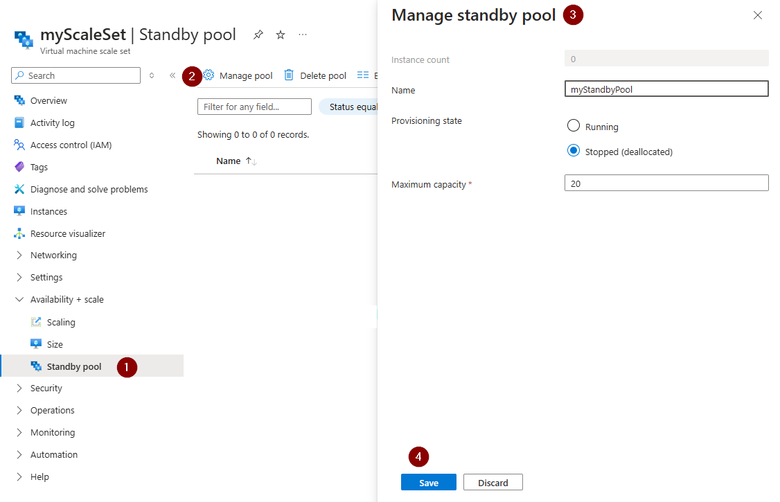
Task: Click the Maximum capacity field
Action: point(667,183)
